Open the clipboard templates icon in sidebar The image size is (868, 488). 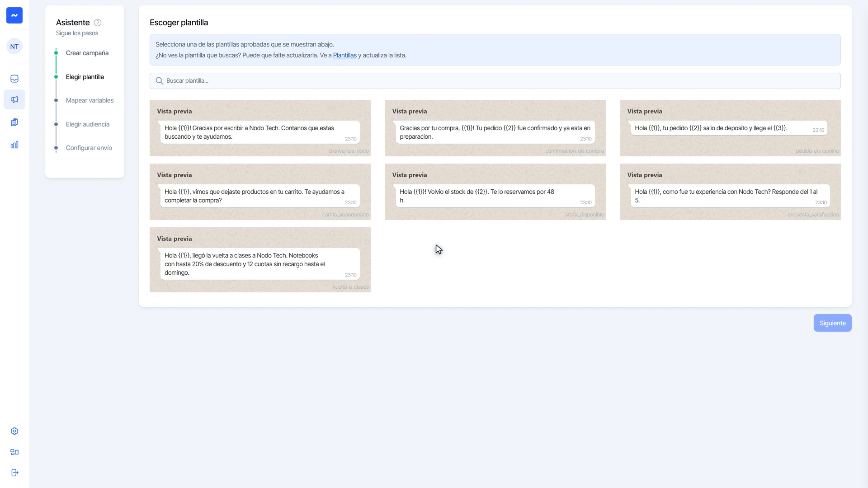coord(14,122)
